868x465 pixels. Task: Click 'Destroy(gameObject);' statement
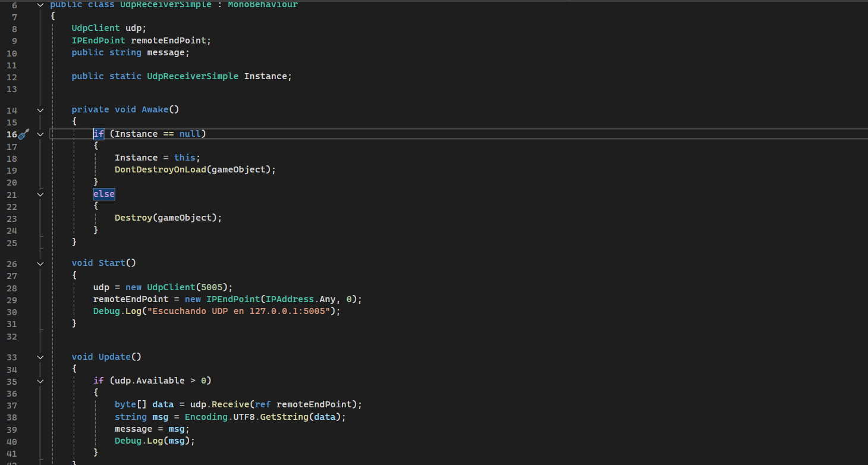coord(168,218)
